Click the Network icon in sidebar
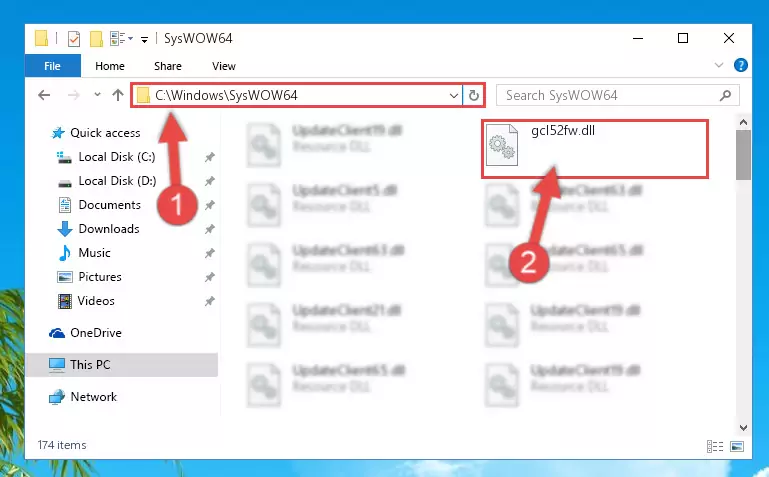Image resolution: width=769 pixels, height=477 pixels. (57, 397)
